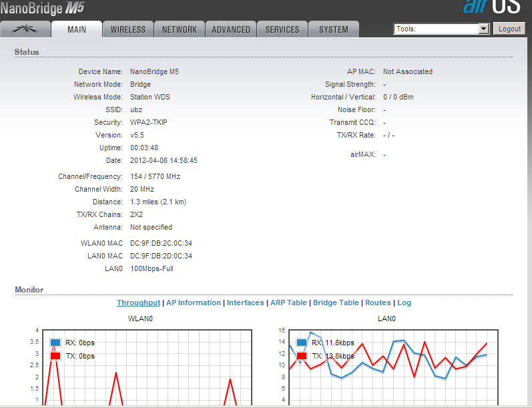Screen dimensions: 532x408
Task: Open the Ubiquiti logo tab
Action: [x=25, y=29]
